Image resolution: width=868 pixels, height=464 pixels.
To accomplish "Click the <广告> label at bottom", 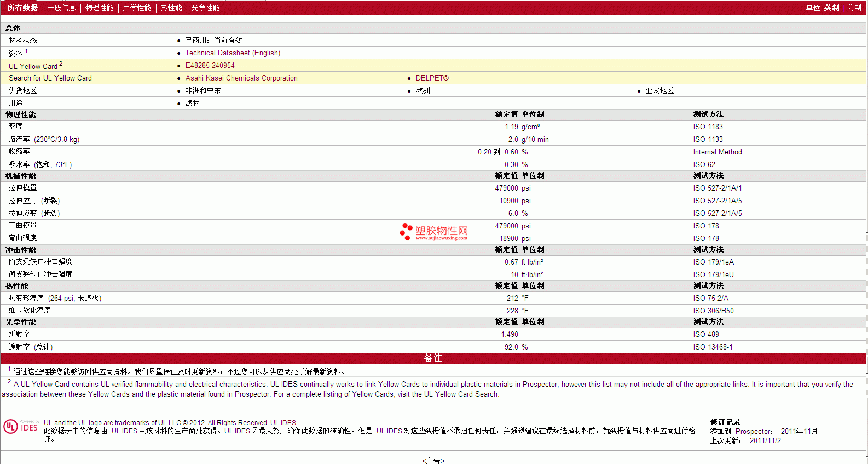I will point(433,460).
